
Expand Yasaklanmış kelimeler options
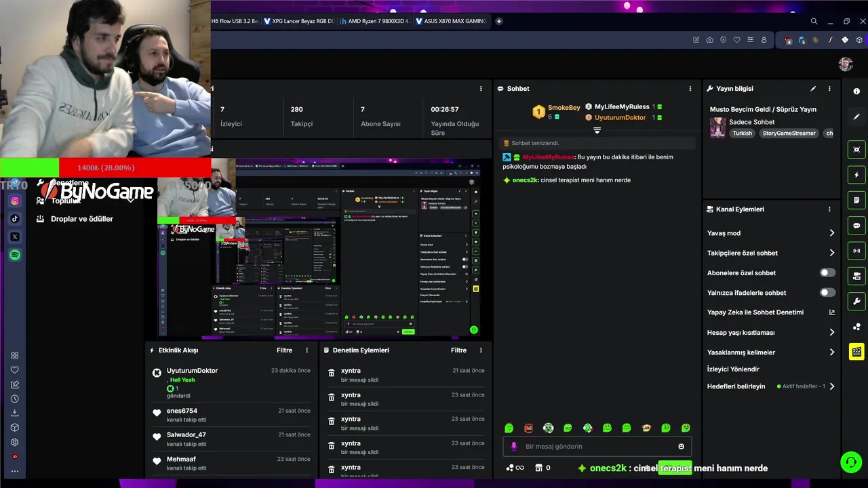click(832, 352)
